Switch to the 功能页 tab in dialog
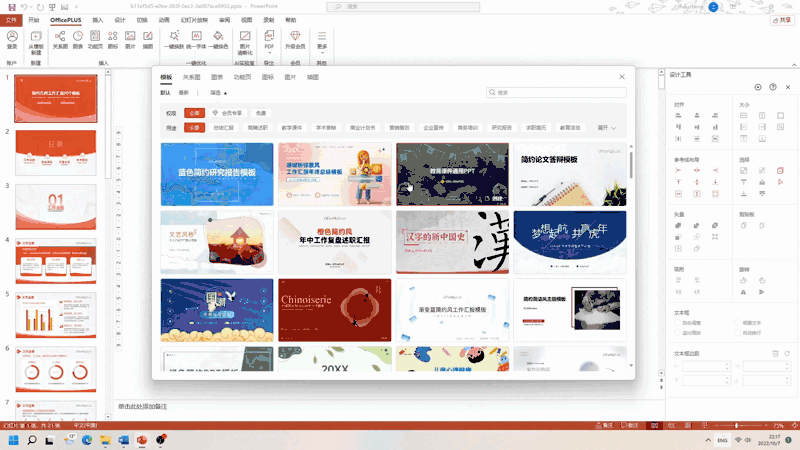Screen dimensions: 800x450 point(242,77)
